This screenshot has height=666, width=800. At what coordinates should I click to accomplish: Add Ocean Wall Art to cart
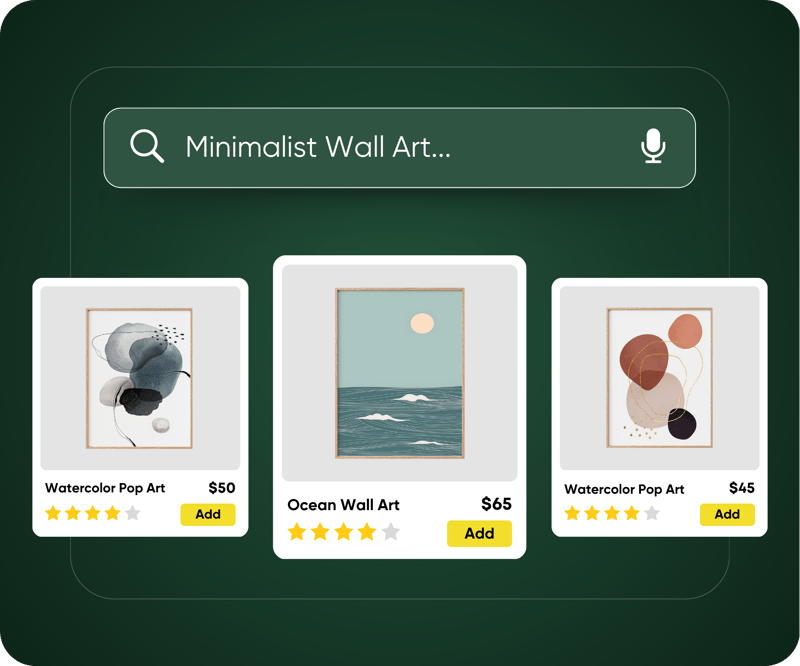pos(479,533)
